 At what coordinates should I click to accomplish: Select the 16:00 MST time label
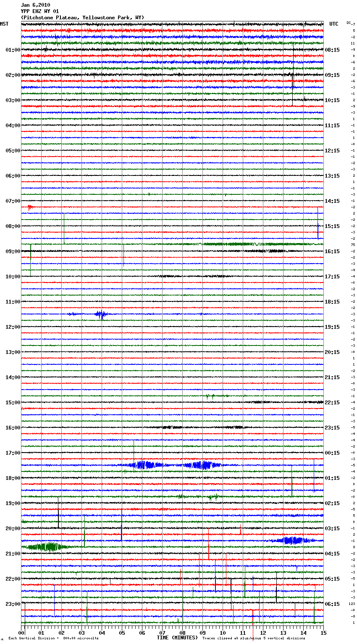[13, 428]
